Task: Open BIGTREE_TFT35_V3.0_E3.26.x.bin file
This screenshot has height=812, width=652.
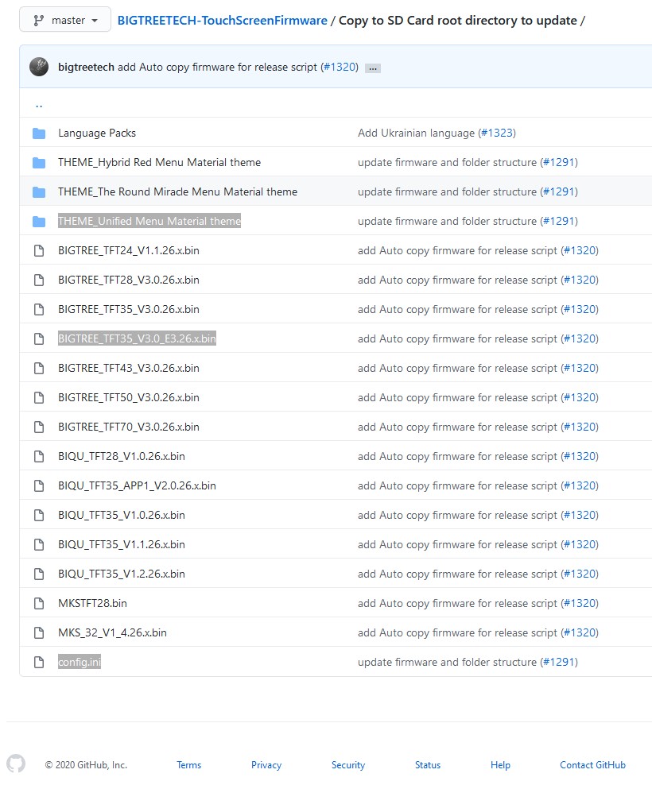Action: pos(137,338)
